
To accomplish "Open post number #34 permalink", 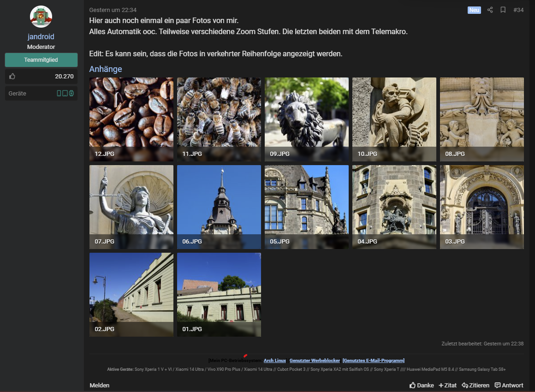I will pyautogui.click(x=518, y=10).
